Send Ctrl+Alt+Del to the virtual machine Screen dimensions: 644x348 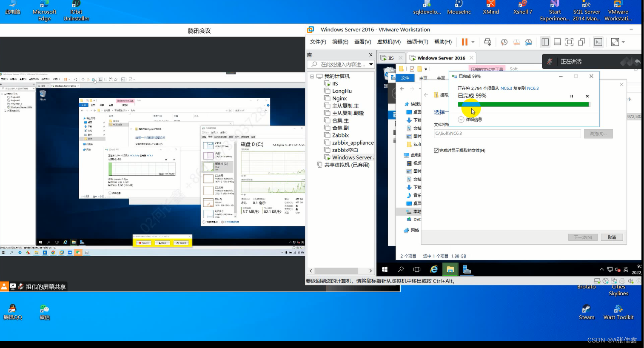[x=487, y=42]
